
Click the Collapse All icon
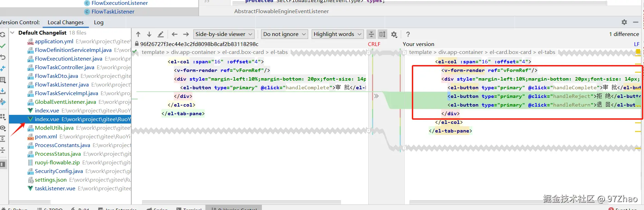(2, 150)
